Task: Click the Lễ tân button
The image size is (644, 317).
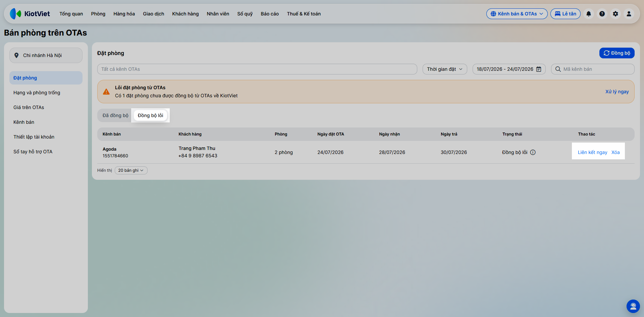Action: [x=566, y=14]
